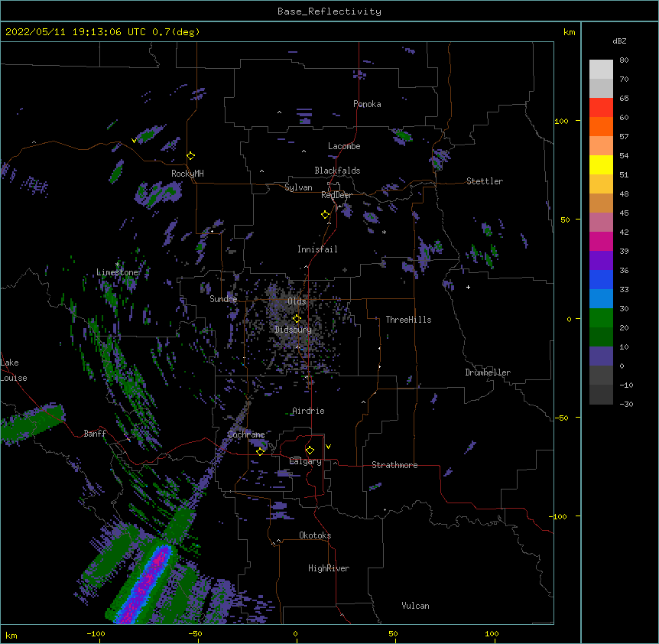Pick the light gray 70-80 dBZ legend swatch

pos(601,70)
